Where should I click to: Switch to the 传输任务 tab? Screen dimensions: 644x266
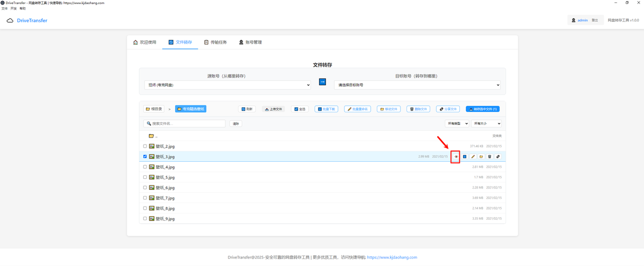[x=215, y=42]
